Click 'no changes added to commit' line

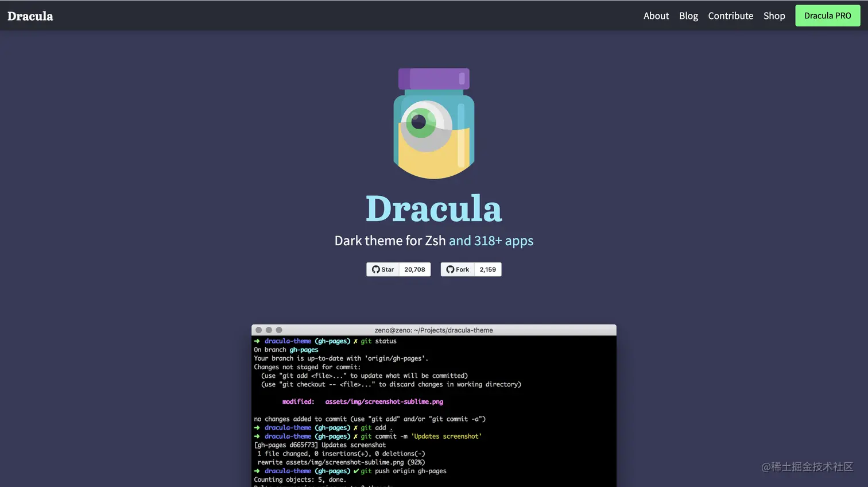click(370, 419)
